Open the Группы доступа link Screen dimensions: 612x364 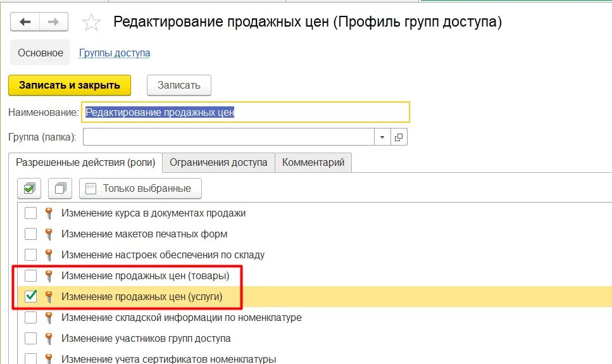115,53
